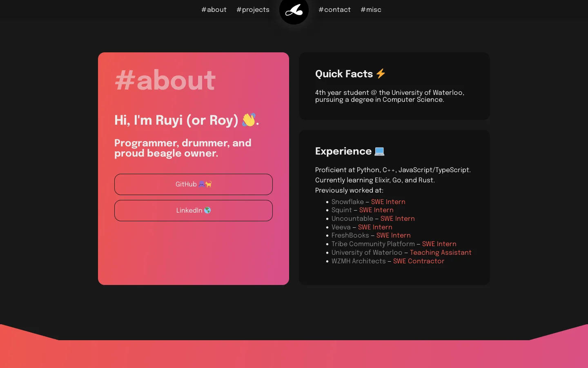Go to the #about nav link
588x368 pixels.
click(x=214, y=10)
